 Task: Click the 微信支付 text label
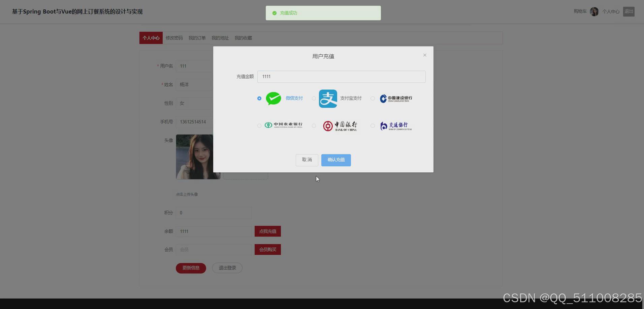pyautogui.click(x=294, y=98)
